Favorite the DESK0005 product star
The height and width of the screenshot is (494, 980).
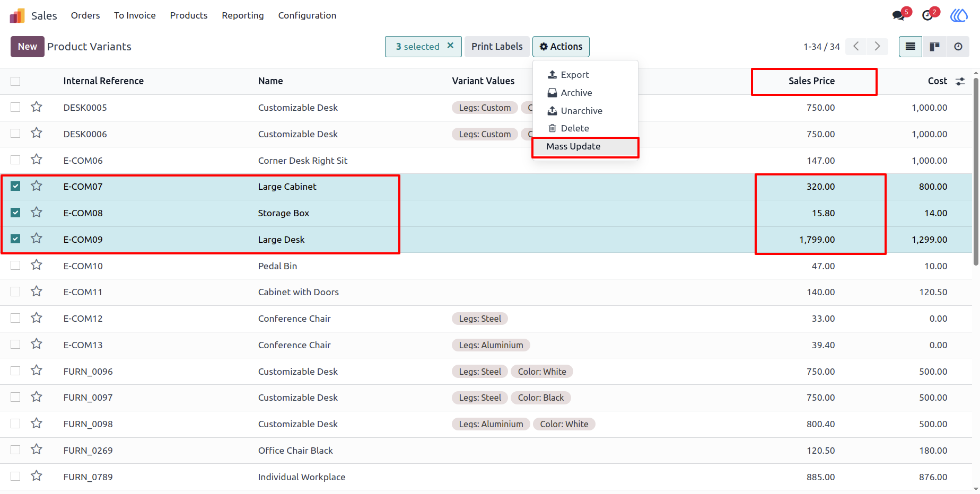37,107
